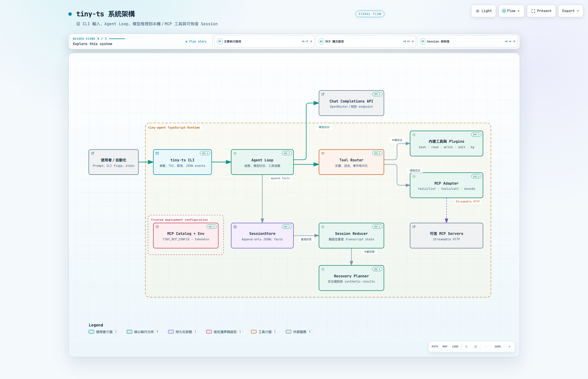Click 'Trusted deployment configuration' group label
The height and width of the screenshot is (379, 588).
179,220
